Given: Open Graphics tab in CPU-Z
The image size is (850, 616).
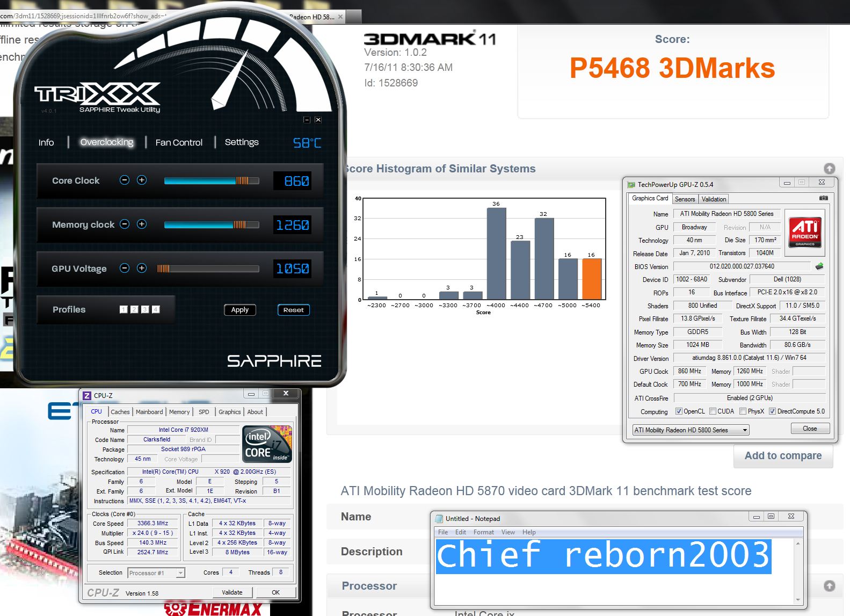Looking at the screenshot, I should [230, 412].
